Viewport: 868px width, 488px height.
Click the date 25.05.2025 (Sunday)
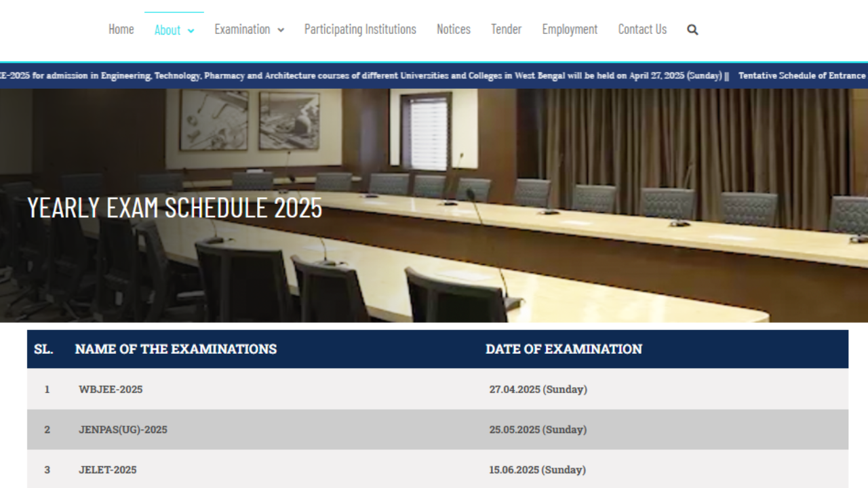(538, 430)
